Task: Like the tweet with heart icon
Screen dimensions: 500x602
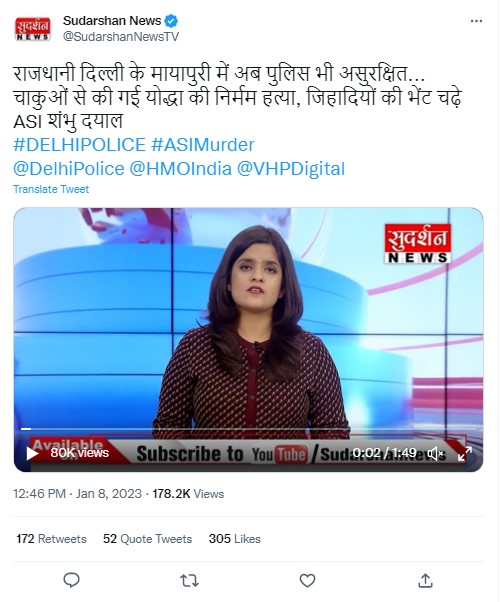Action: pos(307,580)
